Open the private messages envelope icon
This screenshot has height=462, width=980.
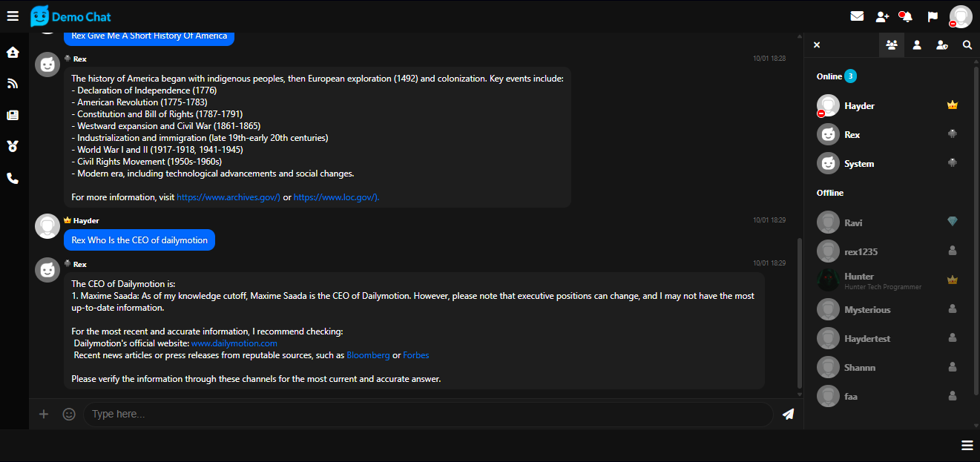[857, 16]
